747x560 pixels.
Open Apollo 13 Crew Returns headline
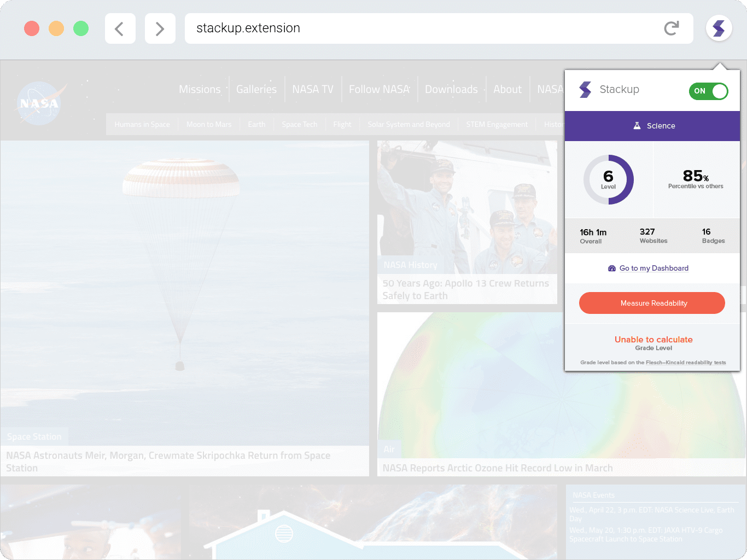coord(466,289)
